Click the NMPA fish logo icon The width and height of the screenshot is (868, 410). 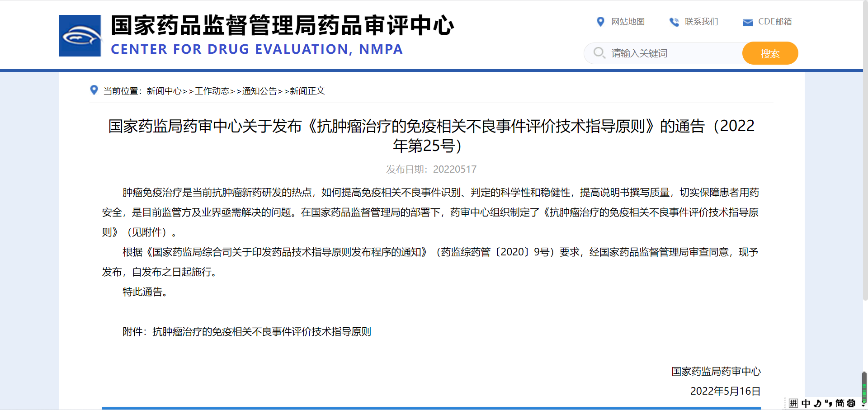coord(80,36)
